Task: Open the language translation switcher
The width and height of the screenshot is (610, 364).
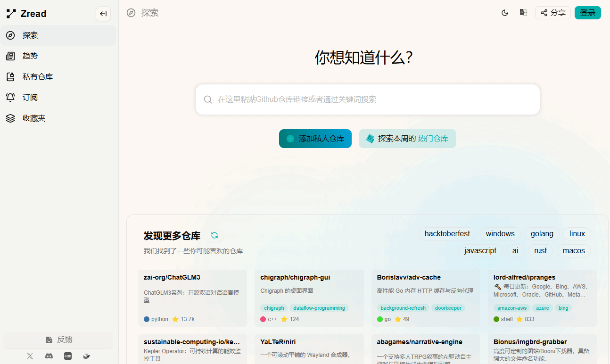Action: point(523,13)
